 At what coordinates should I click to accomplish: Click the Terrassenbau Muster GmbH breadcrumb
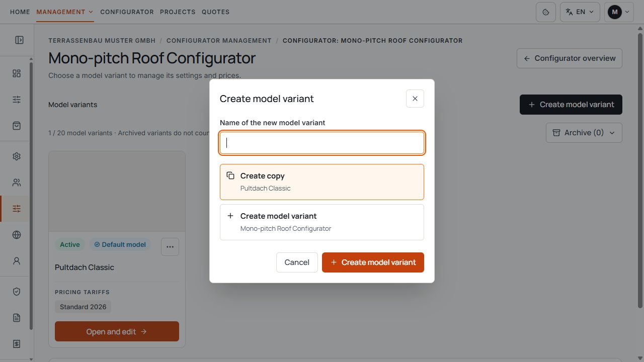click(102, 40)
